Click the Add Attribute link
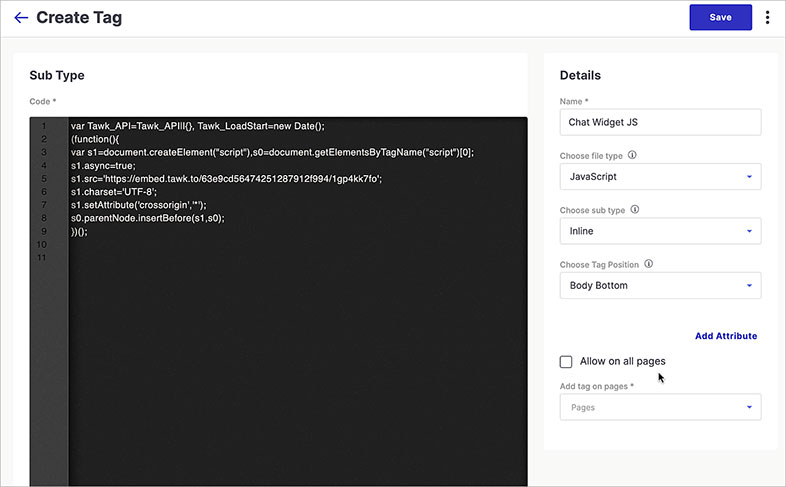The width and height of the screenshot is (786, 487). tap(725, 336)
